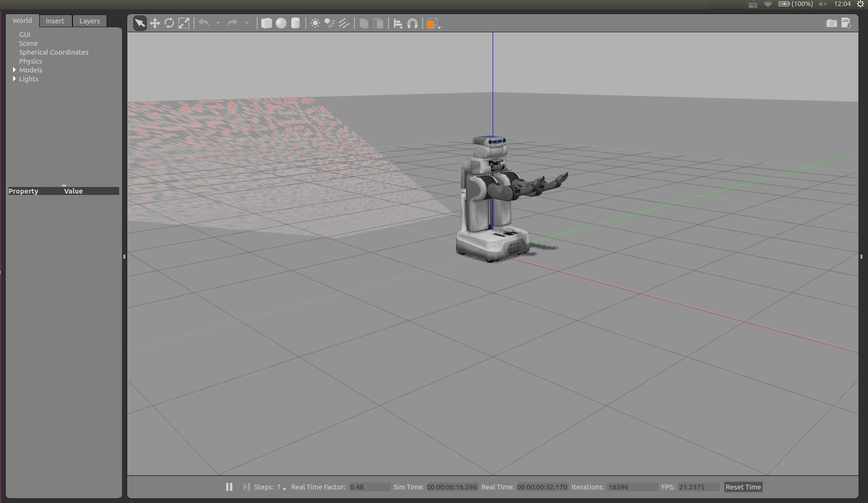
Task: Switch to the World tab
Action: [x=22, y=21]
